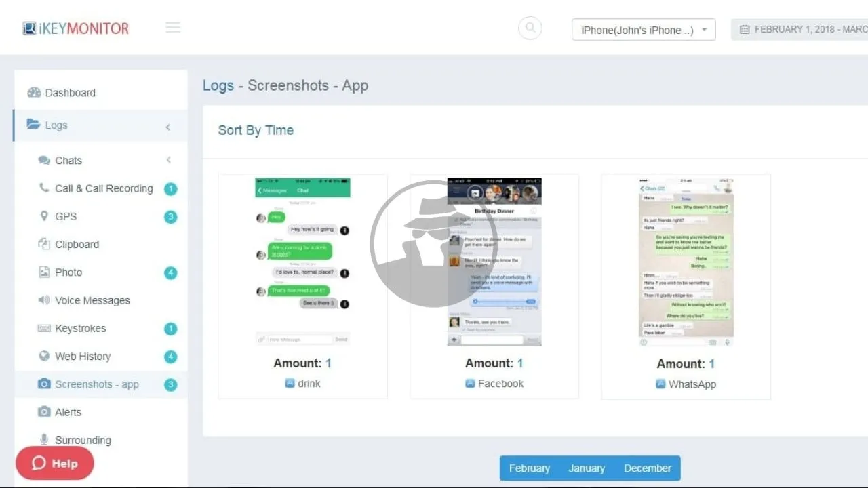The height and width of the screenshot is (488, 868).
Task: Open Clipboard logs
Action: pyautogui.click(x=77, y=245)
